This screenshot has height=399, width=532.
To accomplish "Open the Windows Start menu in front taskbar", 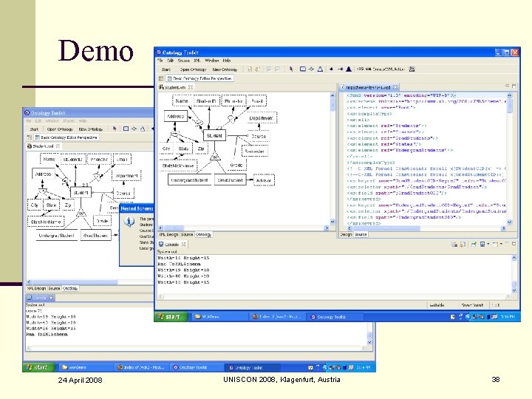I will click(171, 316).
